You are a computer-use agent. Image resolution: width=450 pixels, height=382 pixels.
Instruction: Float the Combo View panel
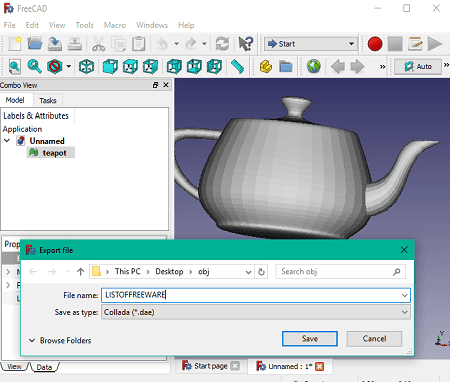coord(155,85)
